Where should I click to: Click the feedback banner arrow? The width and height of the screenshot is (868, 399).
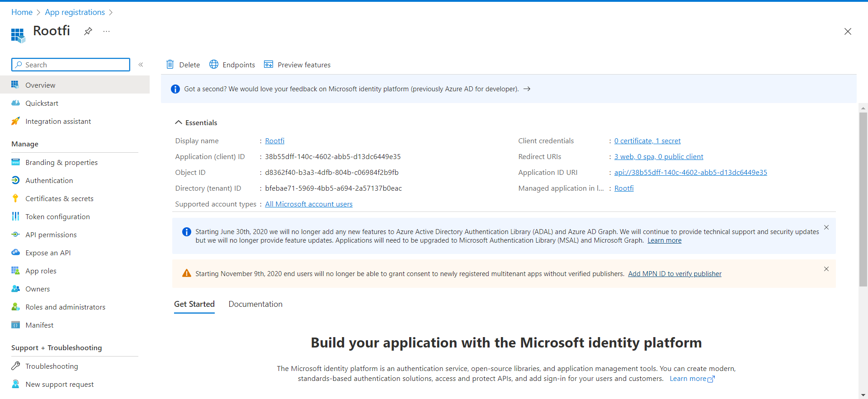tap(527, 89)
